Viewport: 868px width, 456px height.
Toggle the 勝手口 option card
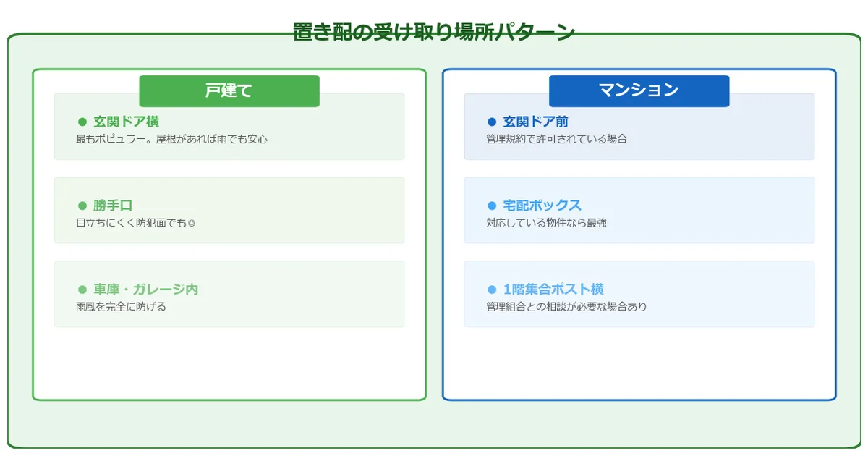229,210
